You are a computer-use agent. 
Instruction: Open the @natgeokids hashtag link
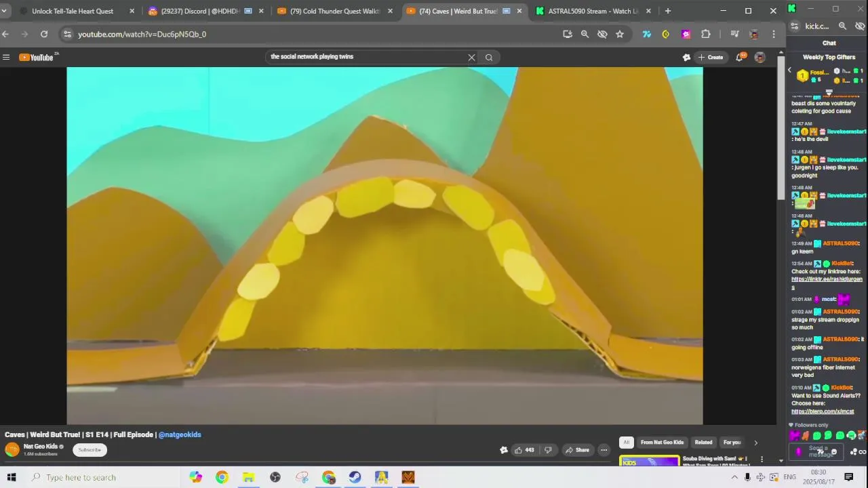point(180,435)
